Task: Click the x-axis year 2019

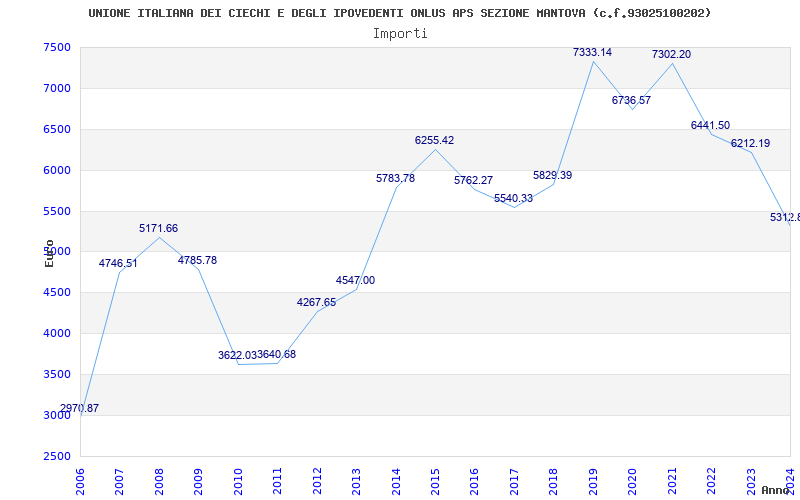Action: click(x=593, y=482)
